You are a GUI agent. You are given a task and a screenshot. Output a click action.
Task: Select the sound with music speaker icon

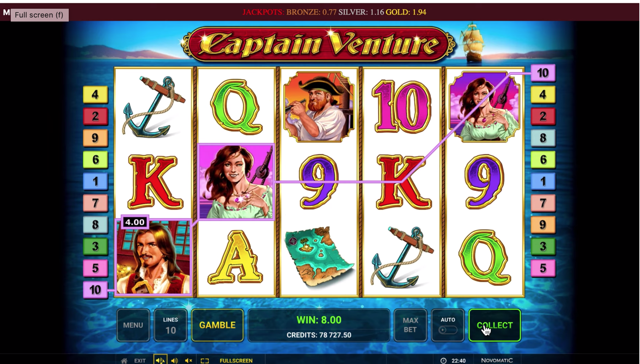coord(160,360)
